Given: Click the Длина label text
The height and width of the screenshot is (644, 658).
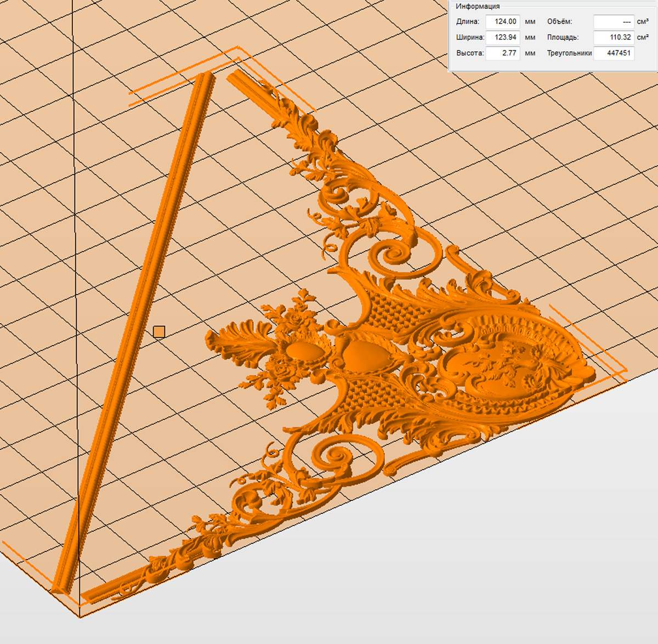Looking at the screenshot, I should pos(467,22).
